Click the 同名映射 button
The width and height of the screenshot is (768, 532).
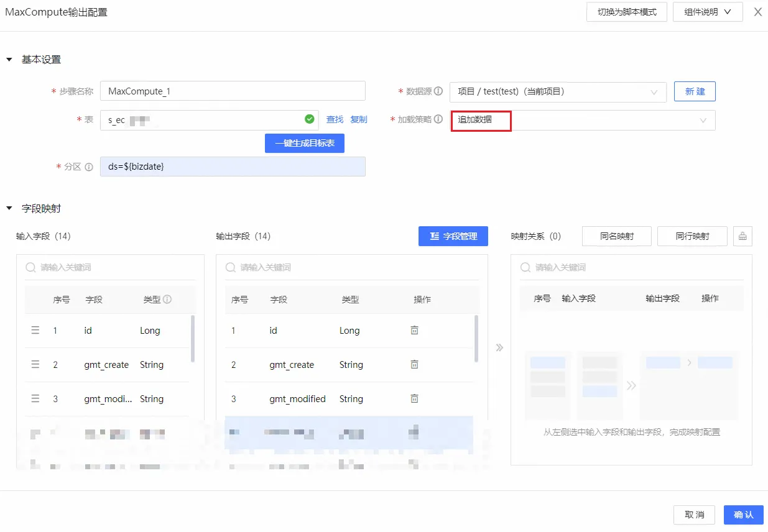click(617, 236)
